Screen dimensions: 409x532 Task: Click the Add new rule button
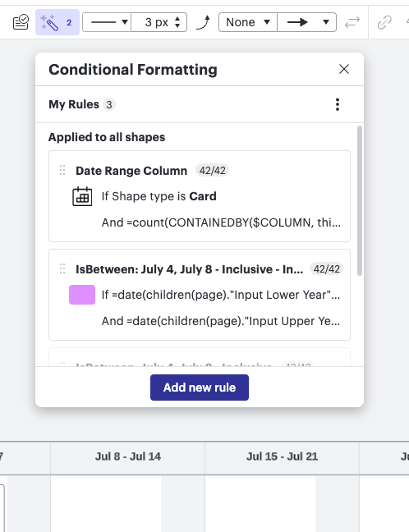tap(200, 388)
